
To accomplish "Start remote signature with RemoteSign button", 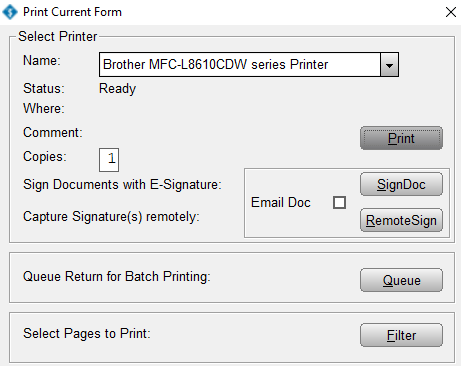I will tap(401, 220).
